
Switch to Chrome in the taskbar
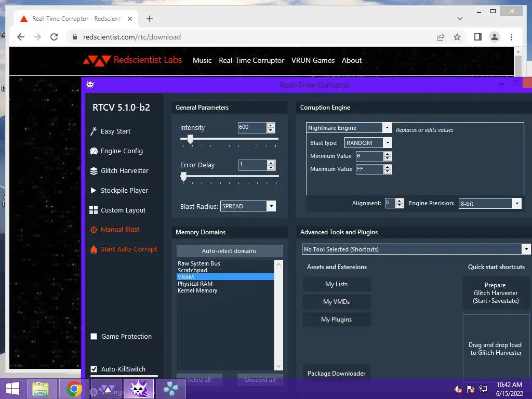coord(74,389)
